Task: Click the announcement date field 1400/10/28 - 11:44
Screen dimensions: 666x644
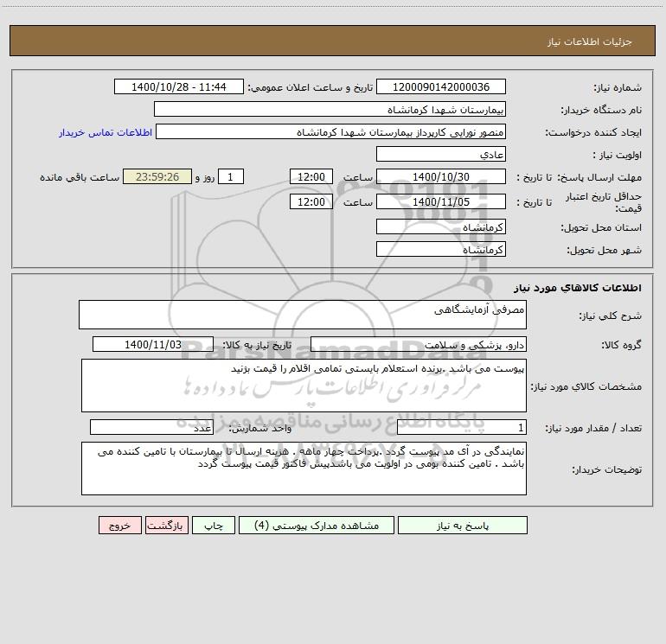Action: pos(179,86)
